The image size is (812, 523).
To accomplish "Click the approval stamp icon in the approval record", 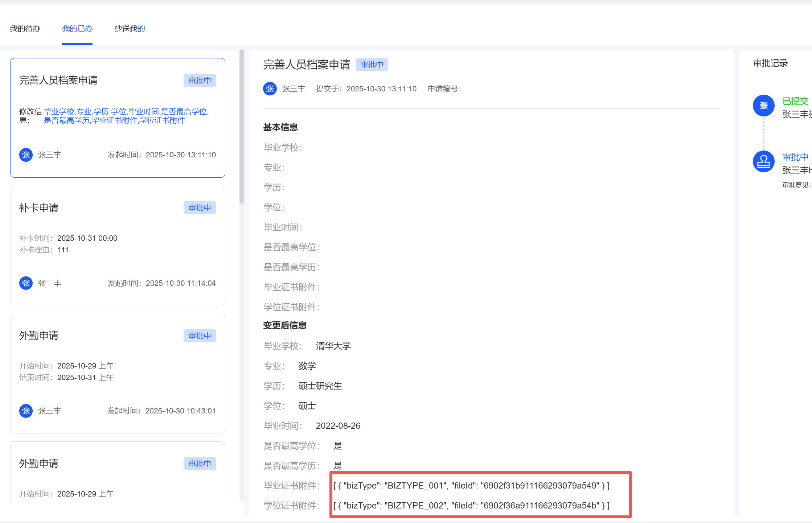I will 763,161.
